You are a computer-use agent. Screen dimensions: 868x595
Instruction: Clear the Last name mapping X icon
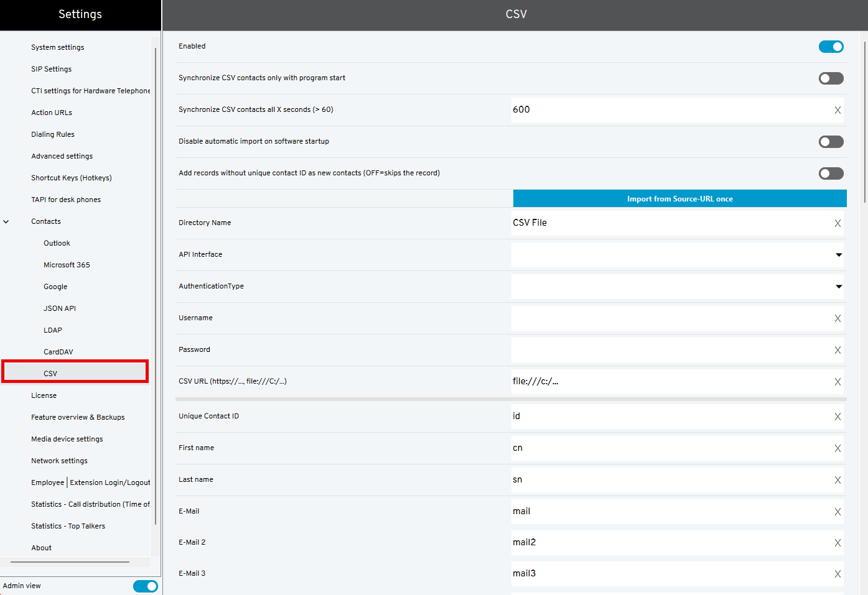tap(838, 480)
